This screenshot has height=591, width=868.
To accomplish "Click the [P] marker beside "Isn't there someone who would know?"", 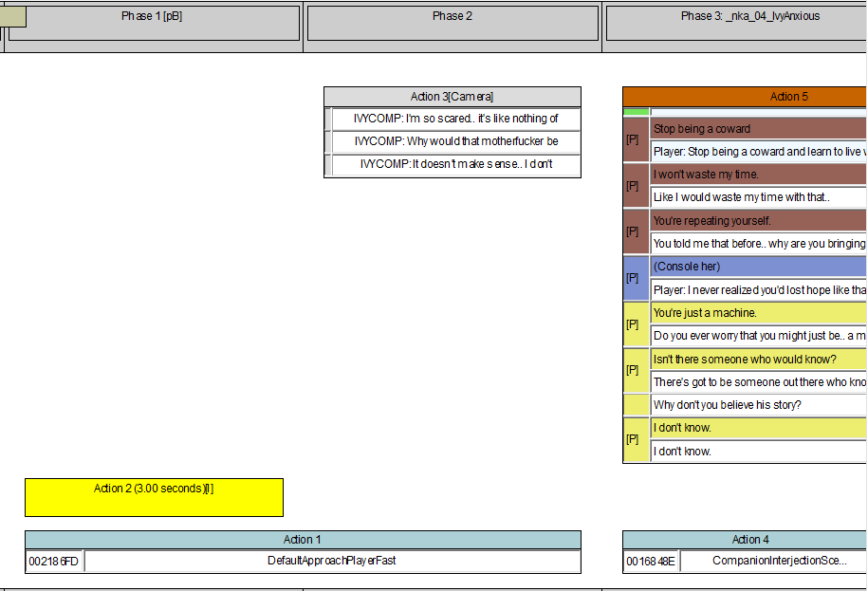I will pos(636,370).
